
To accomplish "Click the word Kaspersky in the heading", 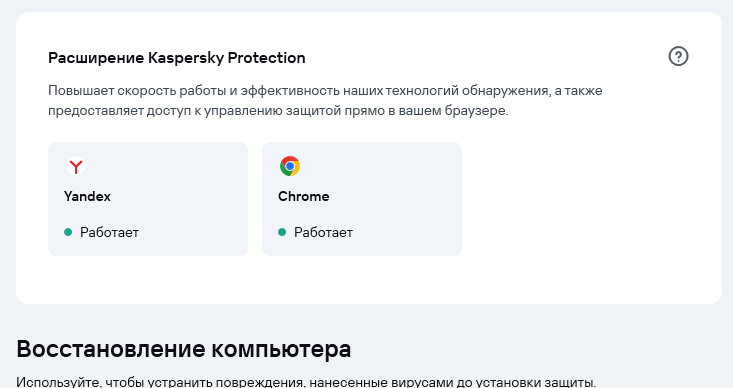I will (186, 58).
